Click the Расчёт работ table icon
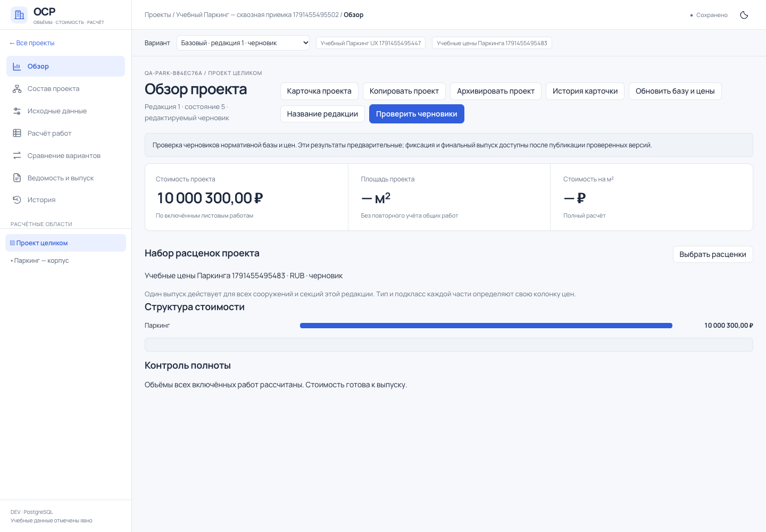 pyautogui.click(x=17, y=134)
